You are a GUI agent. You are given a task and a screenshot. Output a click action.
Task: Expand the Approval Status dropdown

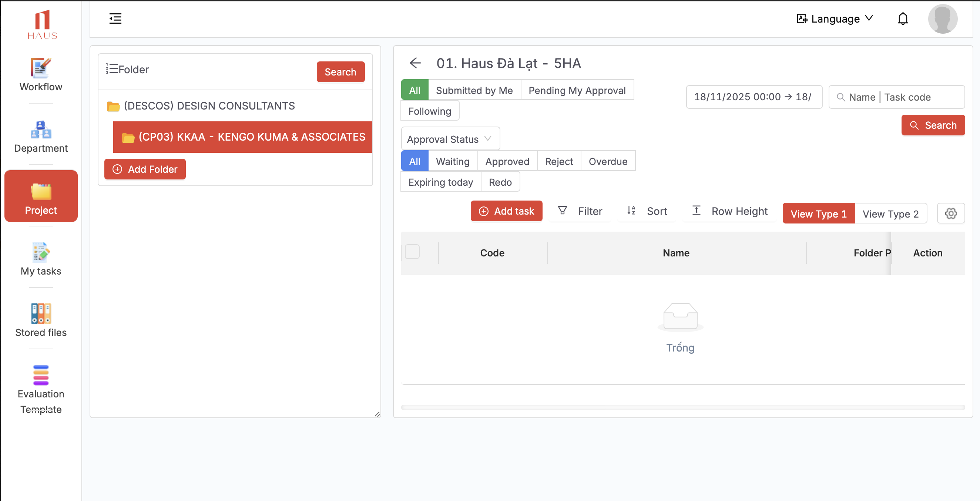click(x=450, y=139)
